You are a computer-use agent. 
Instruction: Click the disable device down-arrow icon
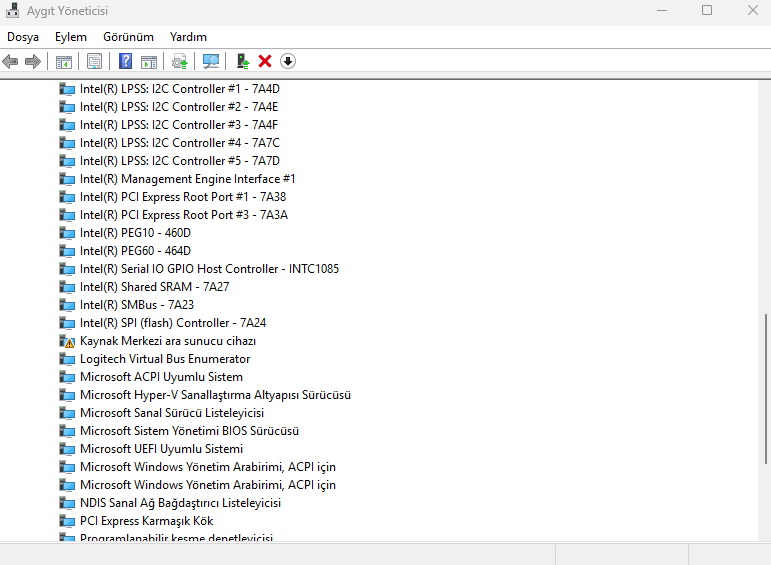(288, 61)
